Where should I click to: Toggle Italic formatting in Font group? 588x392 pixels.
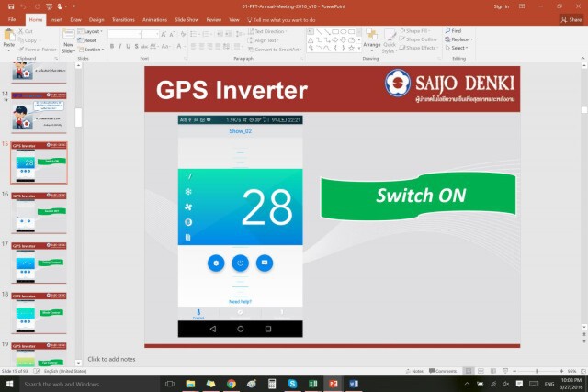(120, 47)
